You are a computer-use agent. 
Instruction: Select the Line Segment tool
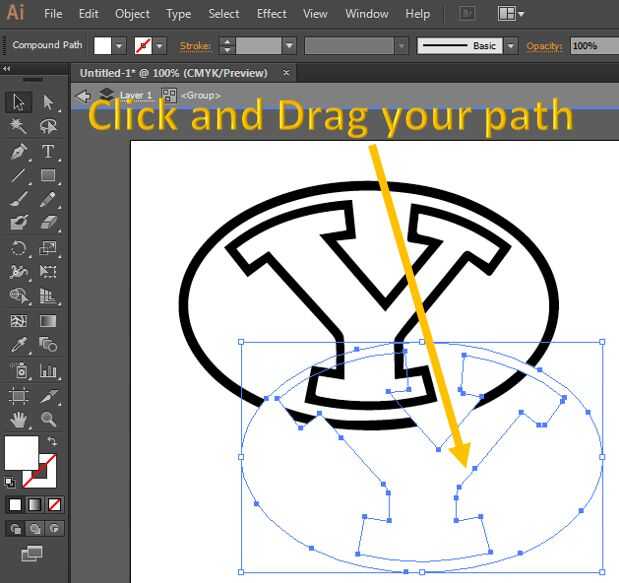click(x=18, y=175)
